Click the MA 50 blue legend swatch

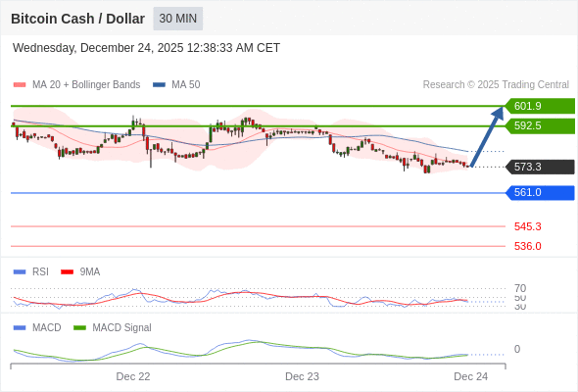point(159,85)
